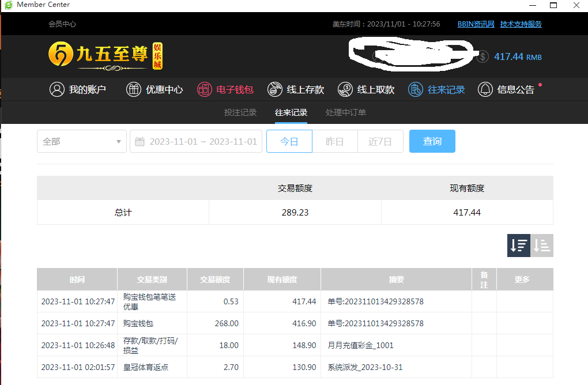Open the date range picker
The image size is (588, 385).
point(202,141)
